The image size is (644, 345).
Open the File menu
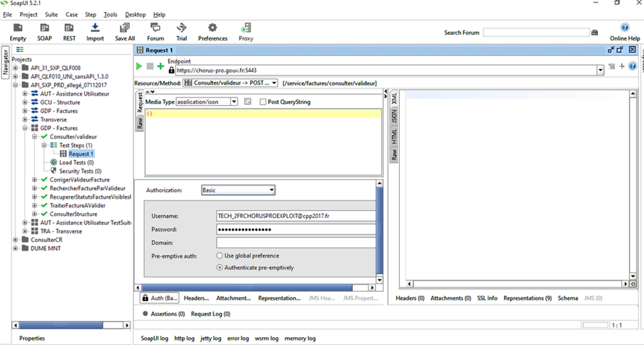pyautogui.click(x=7, y=14)
